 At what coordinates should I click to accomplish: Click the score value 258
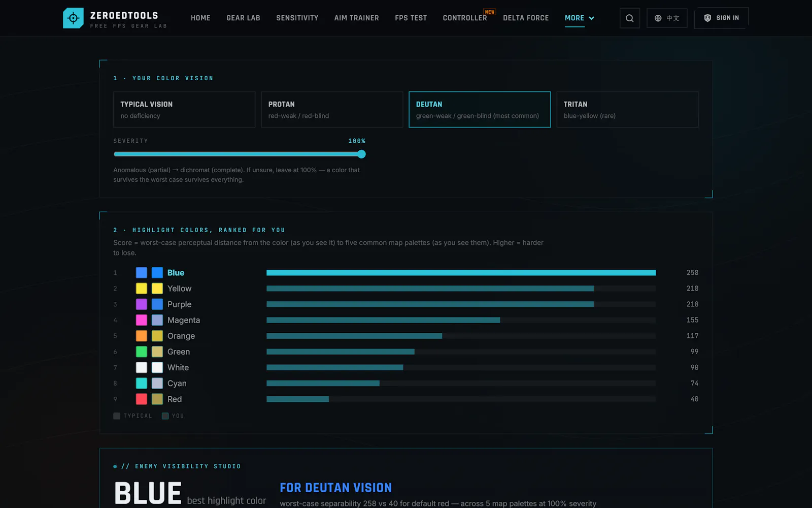[x=692, y=273]
